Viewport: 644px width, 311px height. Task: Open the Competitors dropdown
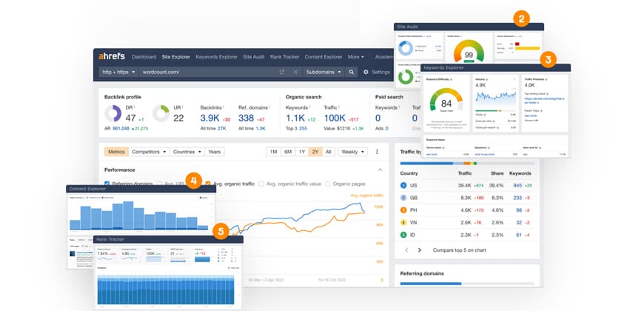[x=149, y=152]
